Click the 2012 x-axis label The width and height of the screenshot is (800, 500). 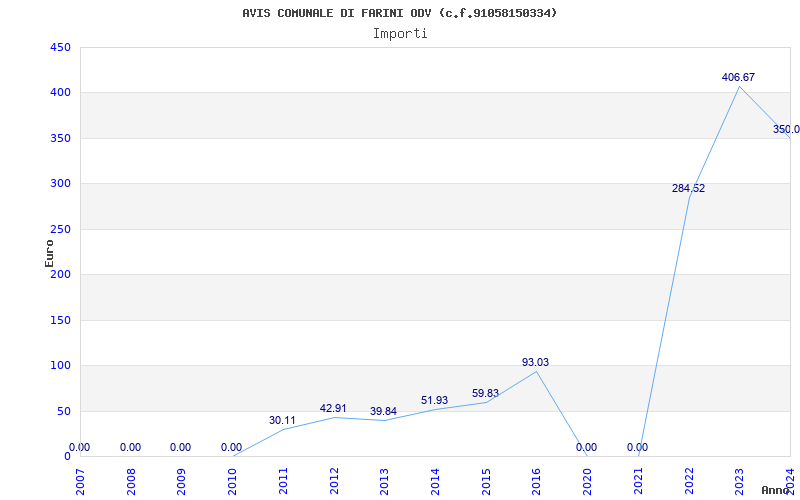tap(334, 481)
